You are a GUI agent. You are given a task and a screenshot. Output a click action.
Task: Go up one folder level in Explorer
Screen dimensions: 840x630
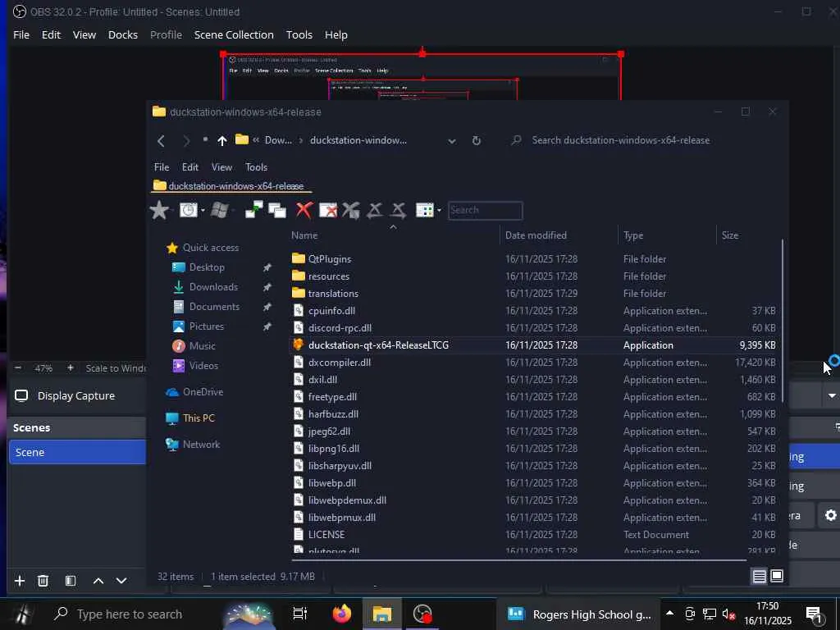(221, 140)
